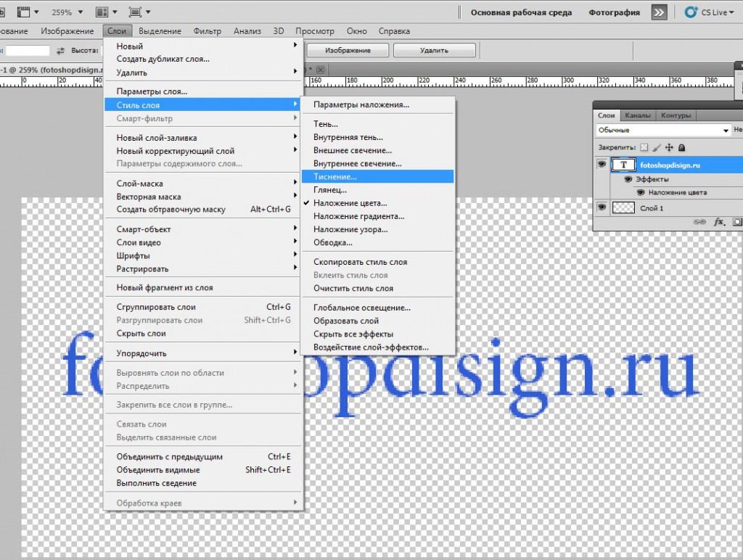Open the zoom level 259% dropdown
This screenshot has height=560, width=743.
point(80,12)
